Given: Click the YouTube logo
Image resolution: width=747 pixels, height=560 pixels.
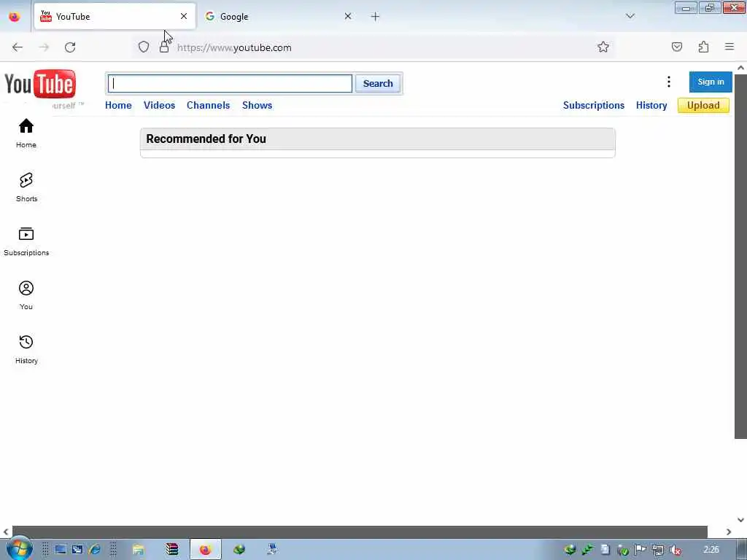Looking at the screenshot, I should click(40, 84).
